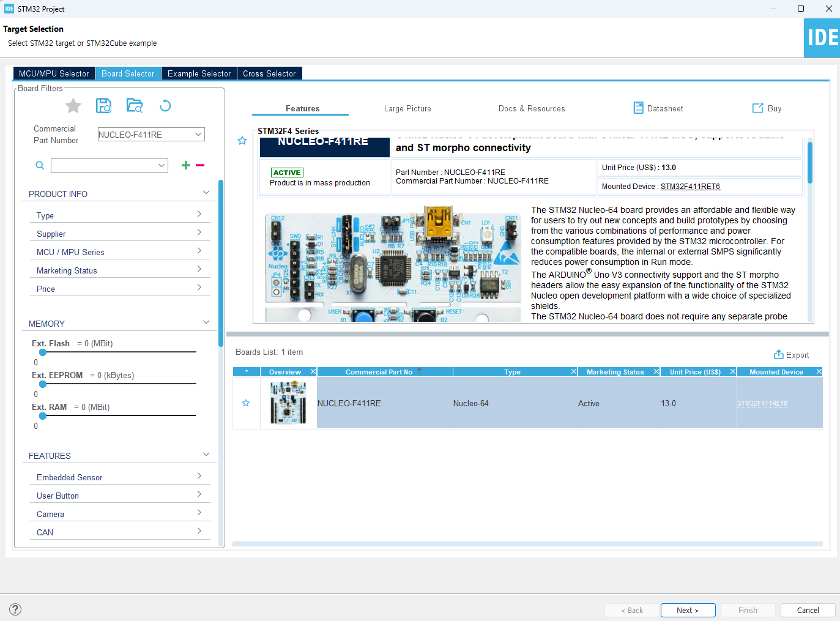Click the Nucleo board photo in Features
This screenshot has width=840, height=621.
click(392, 263)
